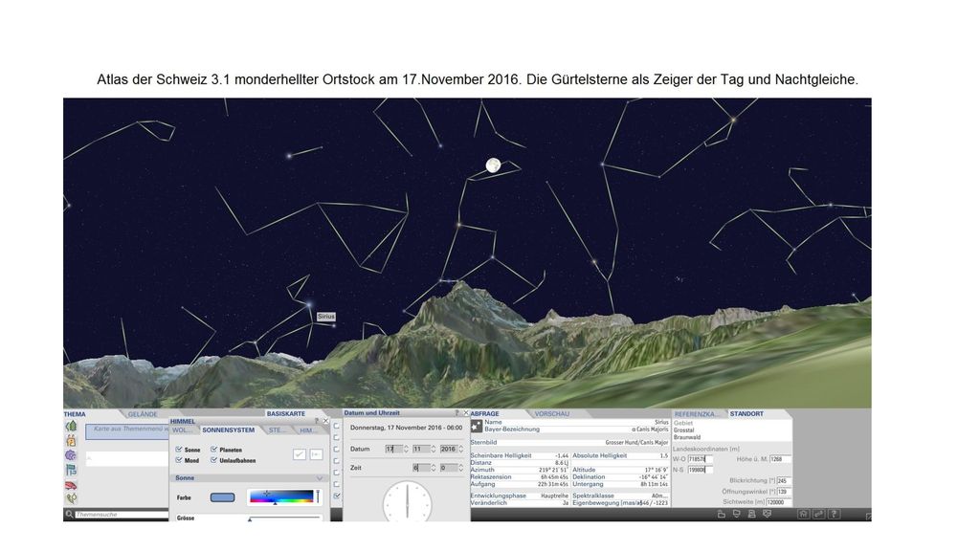Pick a color in the rainbow spectrum box
980x551 pixels.
pos(281,496)
